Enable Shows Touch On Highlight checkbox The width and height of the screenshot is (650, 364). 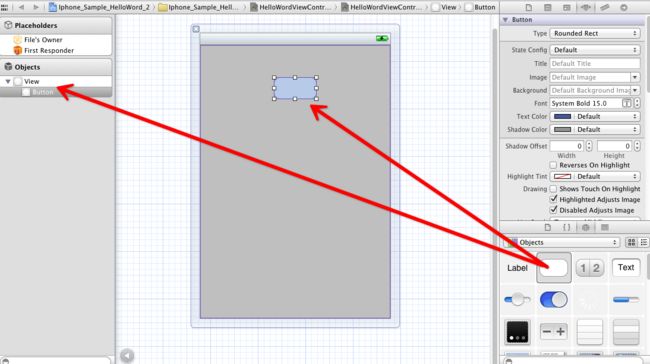tap(553, 189)
